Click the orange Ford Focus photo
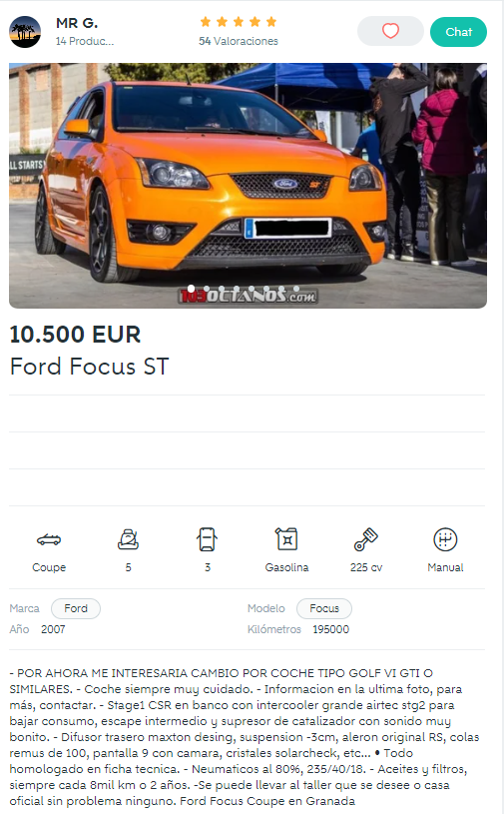 point(248,186)
